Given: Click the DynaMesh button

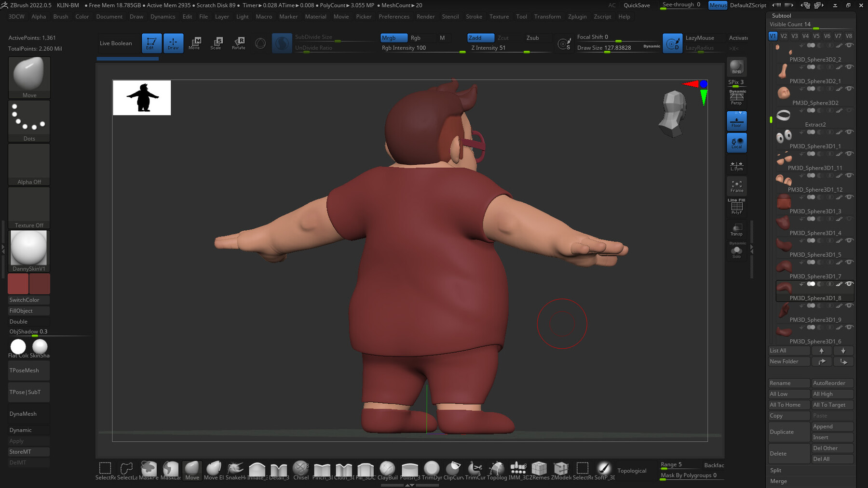Looking at the screenshot, I should [x=29, y=414].
